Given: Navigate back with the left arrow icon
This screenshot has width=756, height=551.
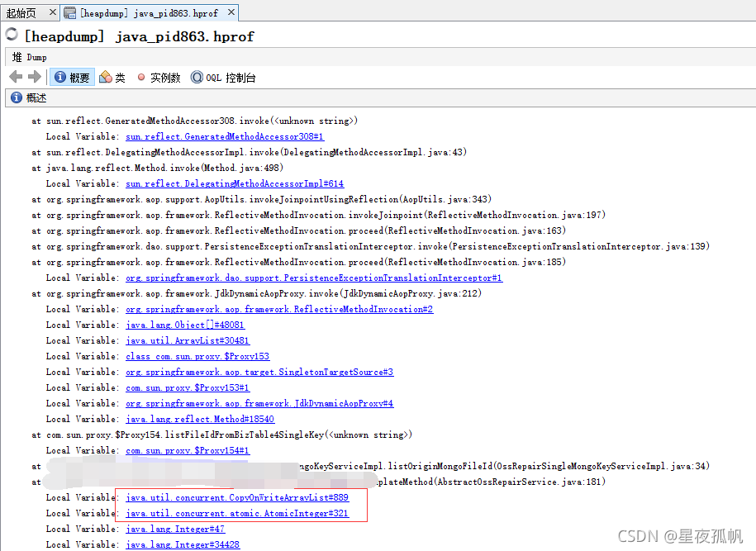Looking at the screenshot, I should point(15,77).
